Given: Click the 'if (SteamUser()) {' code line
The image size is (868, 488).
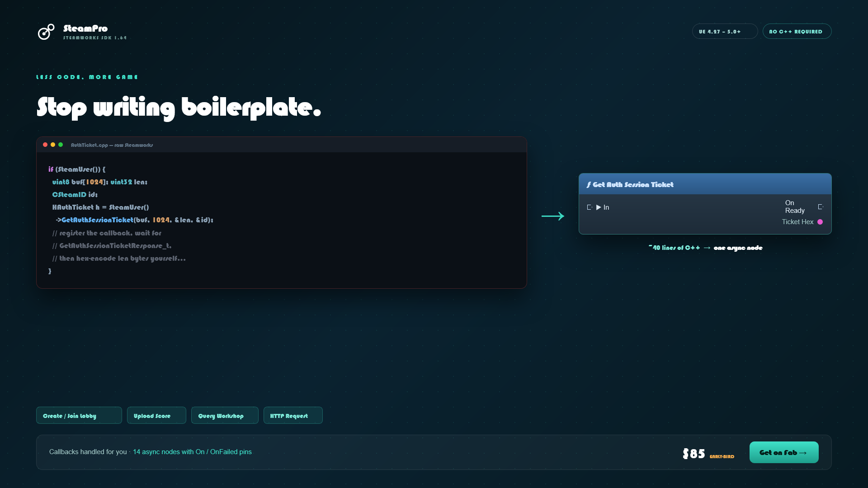Looking at the screenshot, I should [x=77, y=169].
